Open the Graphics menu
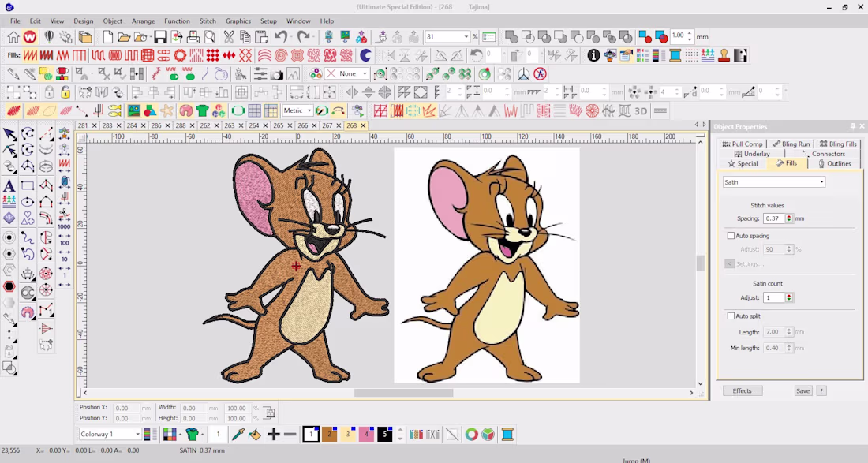The height and width of the screenshot is (463, 868). click(238, 21)
